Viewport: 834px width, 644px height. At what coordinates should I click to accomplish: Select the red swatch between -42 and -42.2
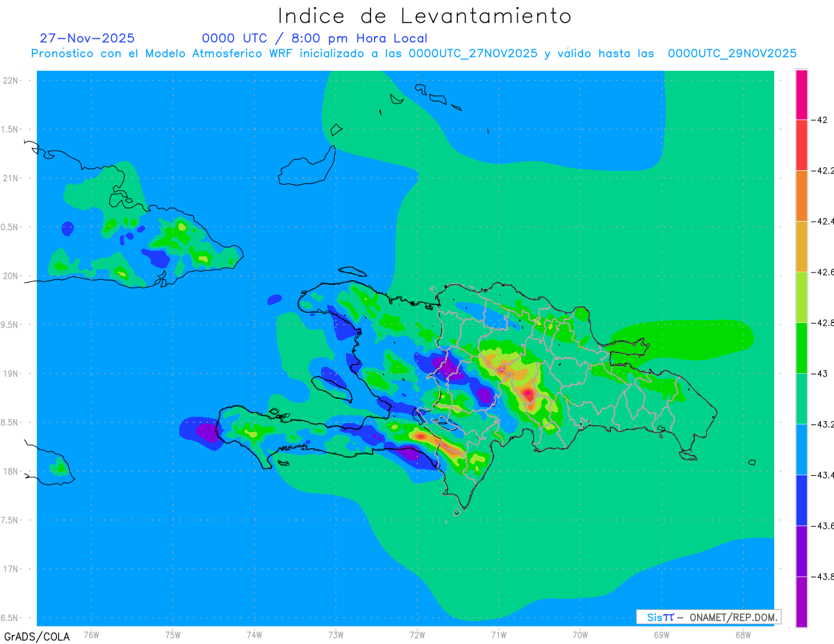[801, 145]
